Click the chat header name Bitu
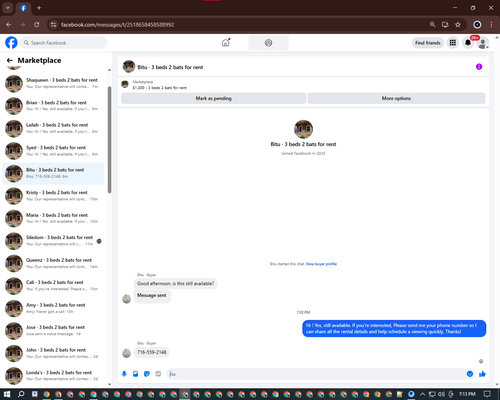This screenshot has width=500, height=400. [170, 67]
